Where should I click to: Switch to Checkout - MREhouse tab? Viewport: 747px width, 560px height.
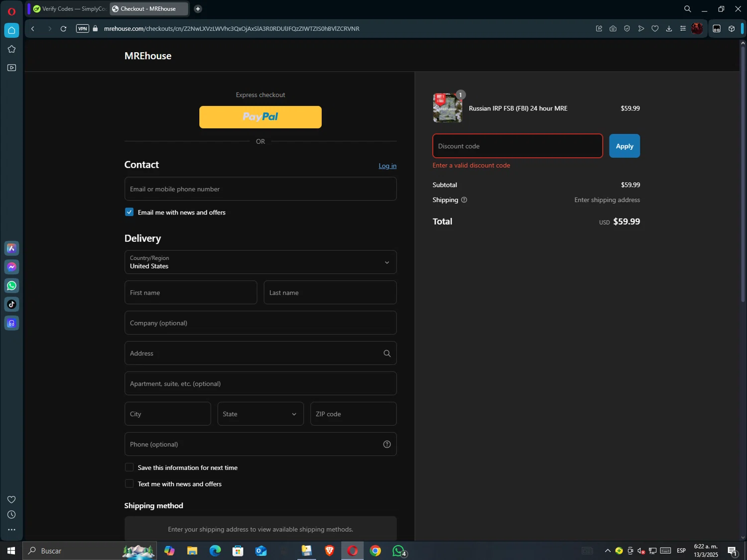click(x=149, y=9)
